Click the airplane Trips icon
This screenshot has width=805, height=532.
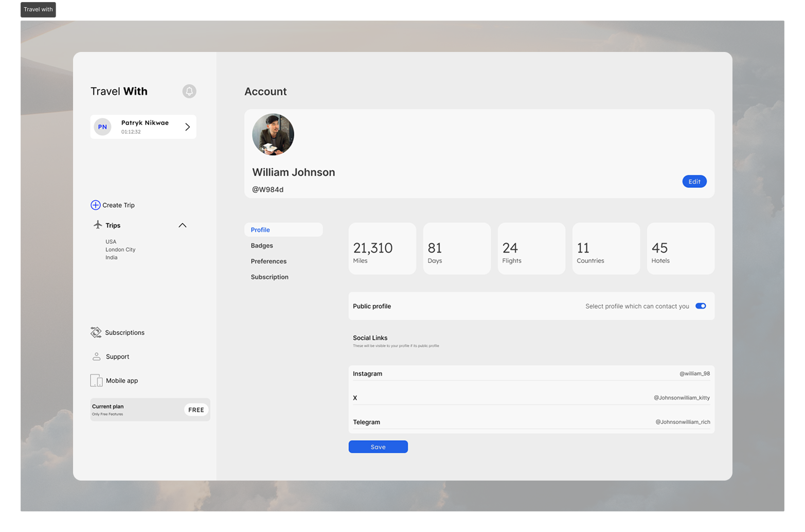(x=98, y=225)
